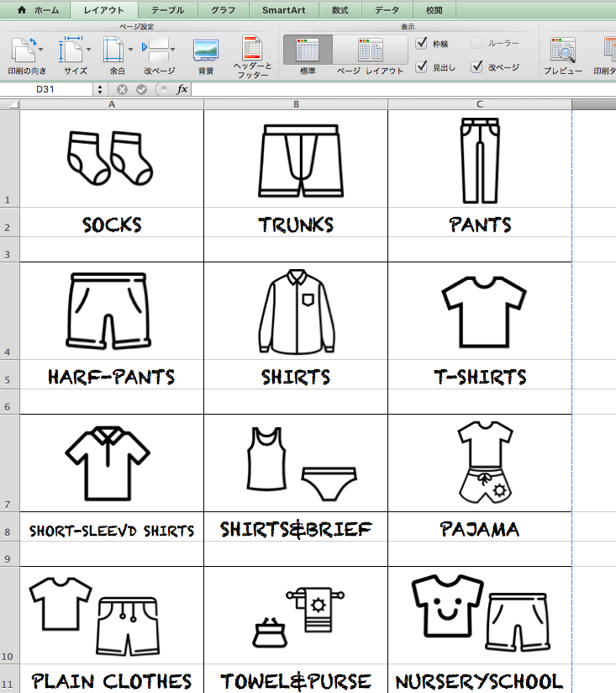Click the cancel entry icon in formula bar
This screenshot has height=693, width=616.
(123, 90)
